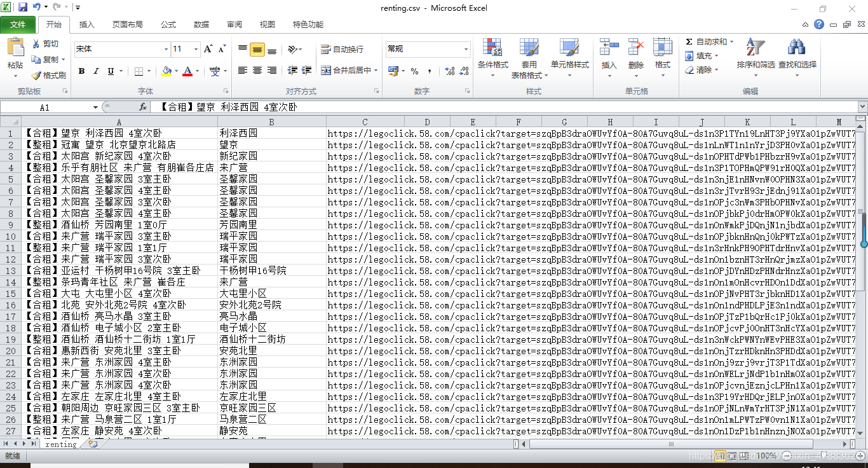Toggle Bold formatting
868x468 pixels.
click(81, 71)
